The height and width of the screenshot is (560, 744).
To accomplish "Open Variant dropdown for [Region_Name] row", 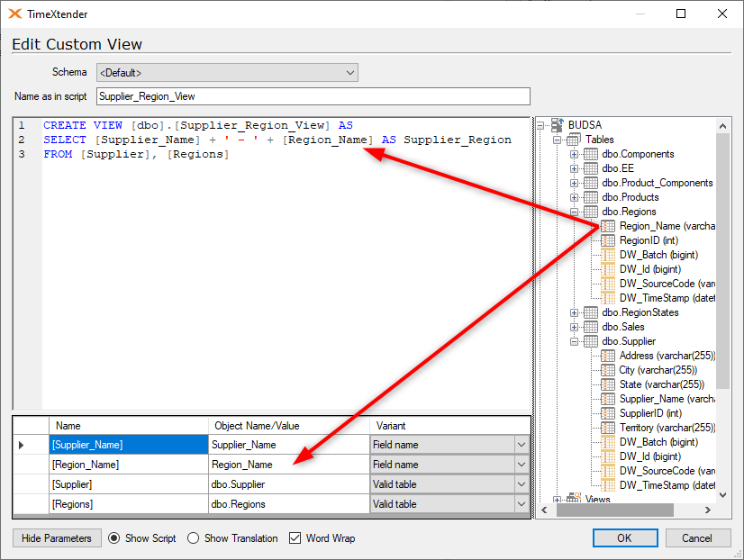I will coord(522,465).
